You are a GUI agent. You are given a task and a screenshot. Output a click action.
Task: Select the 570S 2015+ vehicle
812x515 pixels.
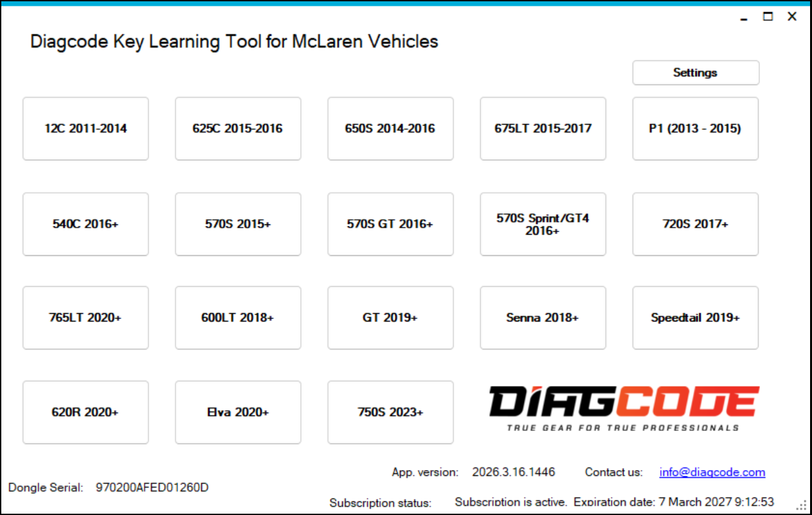(238, 224)
